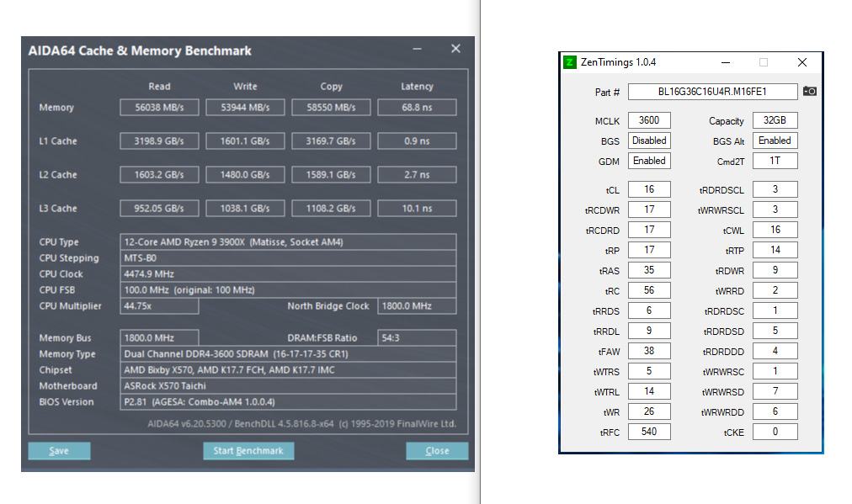Click Memory Read result 56038 MB/s
The image size is (852, 504).
click(159, 108)
